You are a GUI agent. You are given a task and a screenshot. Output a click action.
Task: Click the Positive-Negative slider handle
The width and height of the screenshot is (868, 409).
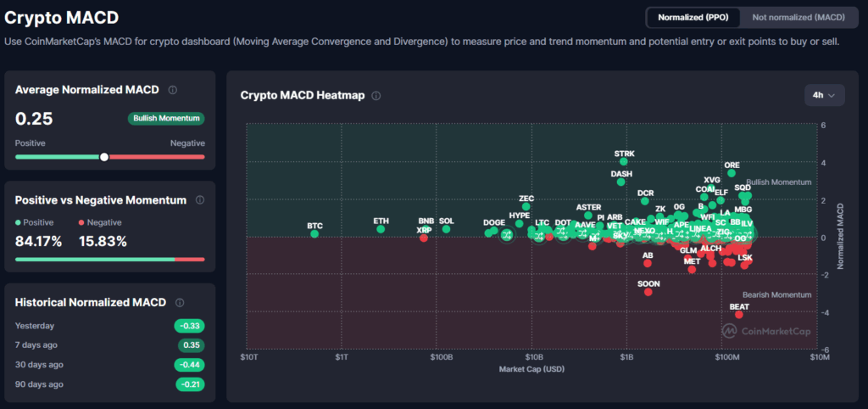(x=104, y=157)
